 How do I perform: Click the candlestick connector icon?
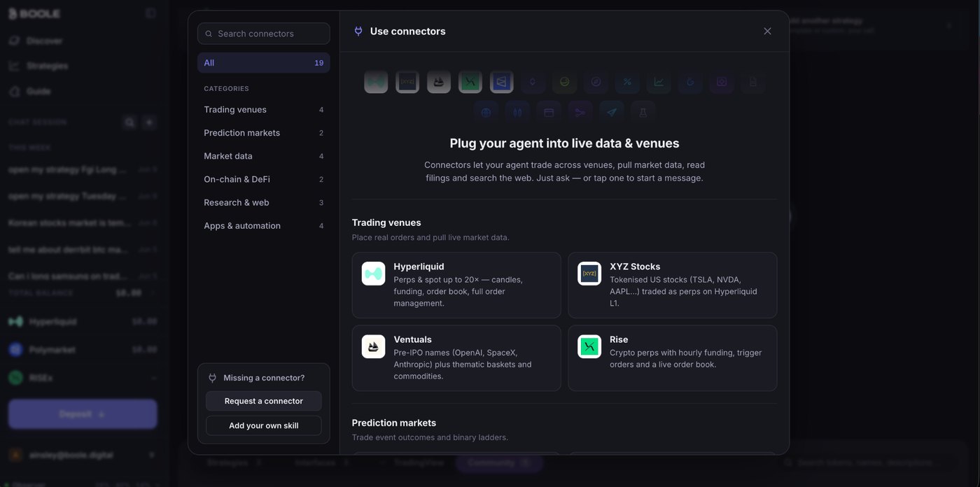tap(517, 112)
